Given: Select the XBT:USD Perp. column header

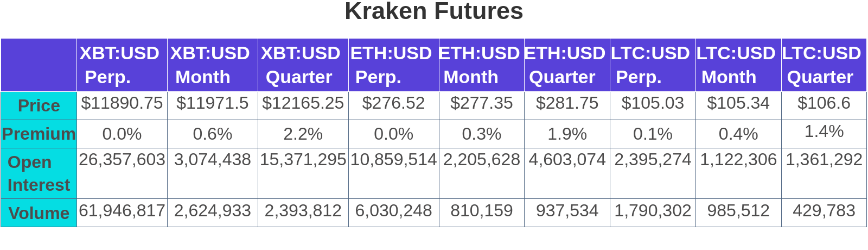Looking at the screenshot, I should (x=119, y=65).
